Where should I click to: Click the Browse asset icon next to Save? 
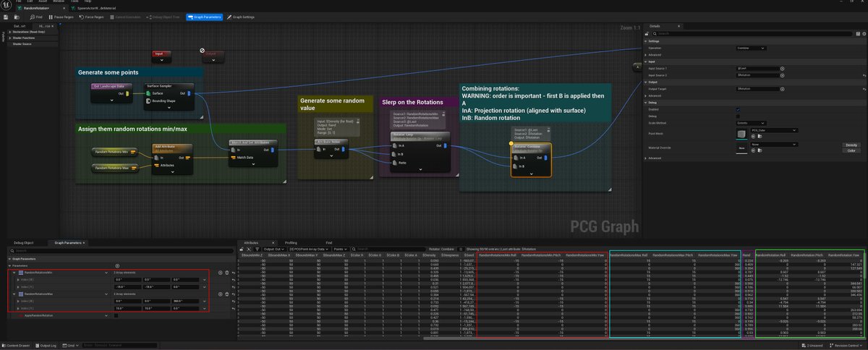pos(17,17)
